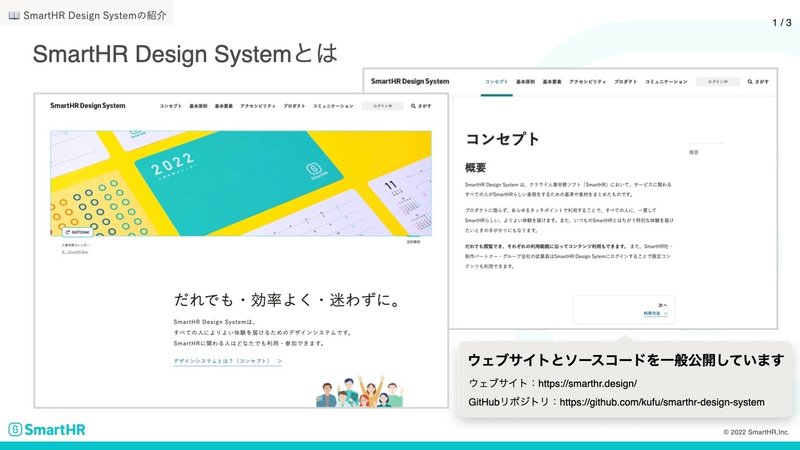800x450 pixels.
Task: Open コミュニケーション in the concept page navigation
Action: 666,82
